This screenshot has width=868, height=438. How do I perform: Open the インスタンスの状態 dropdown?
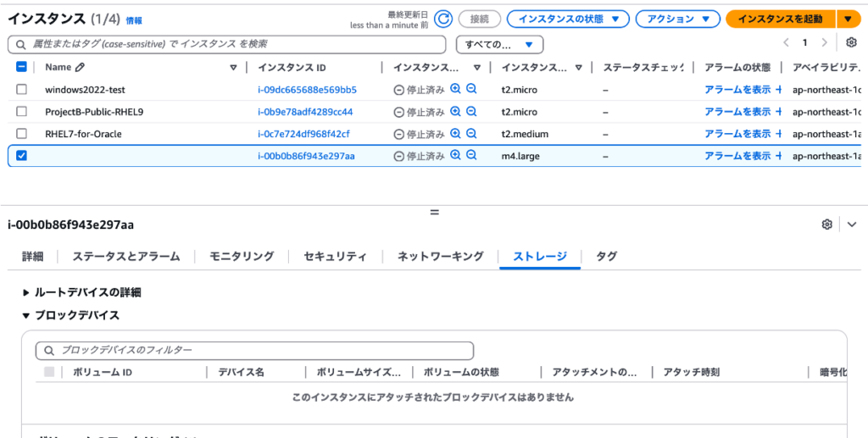coord(568,19)
